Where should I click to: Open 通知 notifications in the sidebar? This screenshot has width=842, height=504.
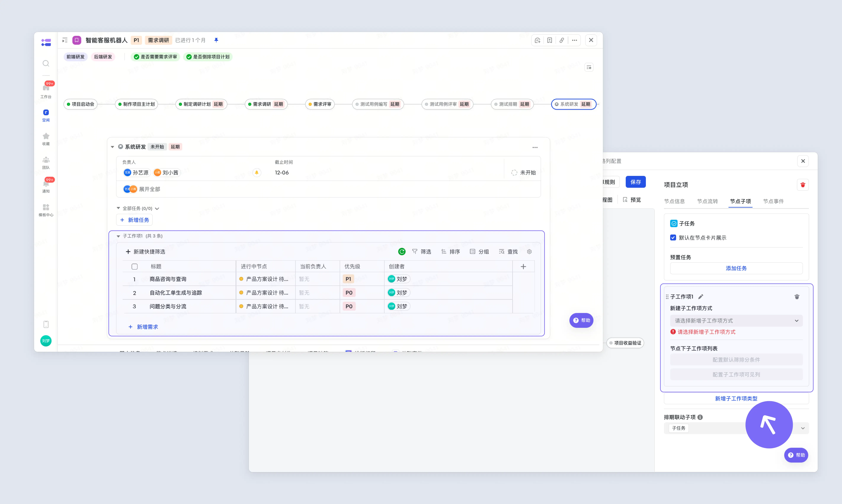(x=46, y=186)
